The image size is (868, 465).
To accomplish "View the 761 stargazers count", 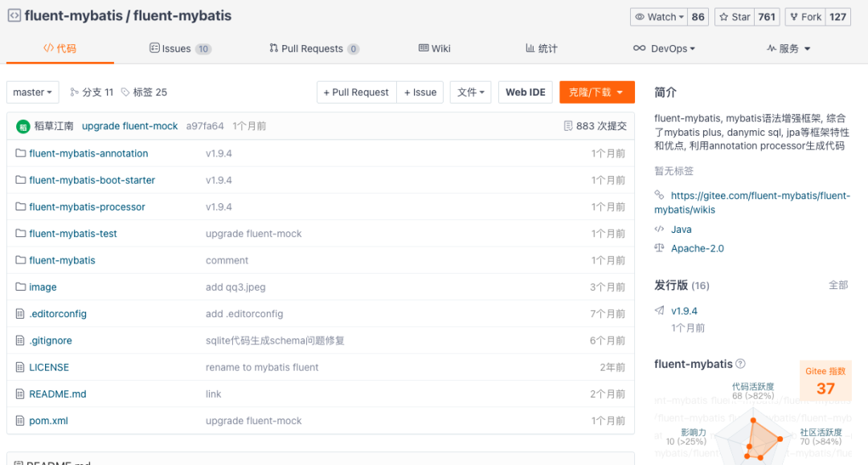I will click(x=767, y=17).
